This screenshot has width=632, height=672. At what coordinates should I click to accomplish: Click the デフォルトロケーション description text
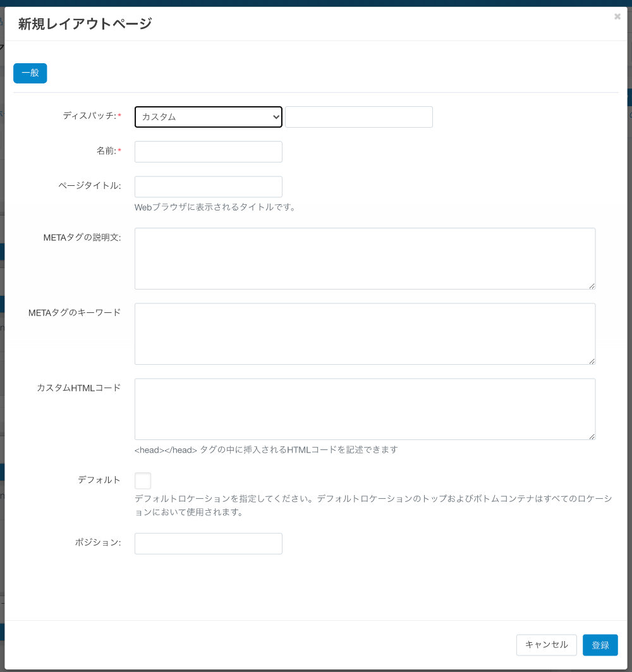pyautogui.click(x=374, y=505)
